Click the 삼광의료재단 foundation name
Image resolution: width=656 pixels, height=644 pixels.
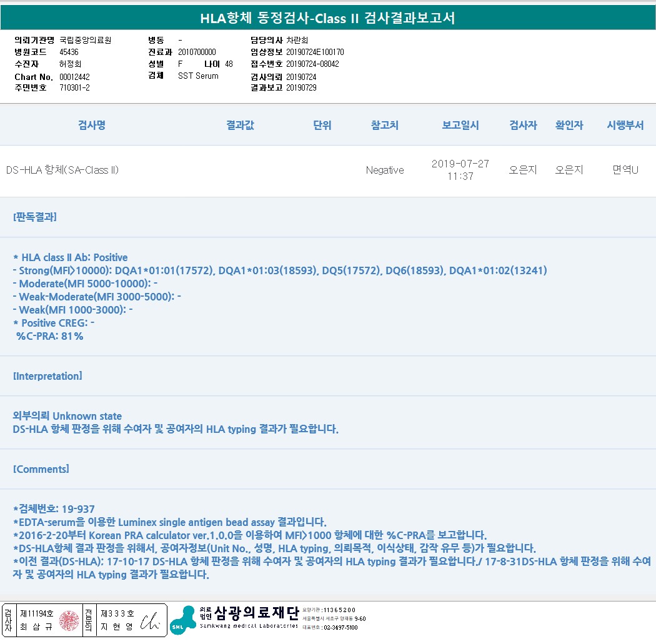coord(256,613)
